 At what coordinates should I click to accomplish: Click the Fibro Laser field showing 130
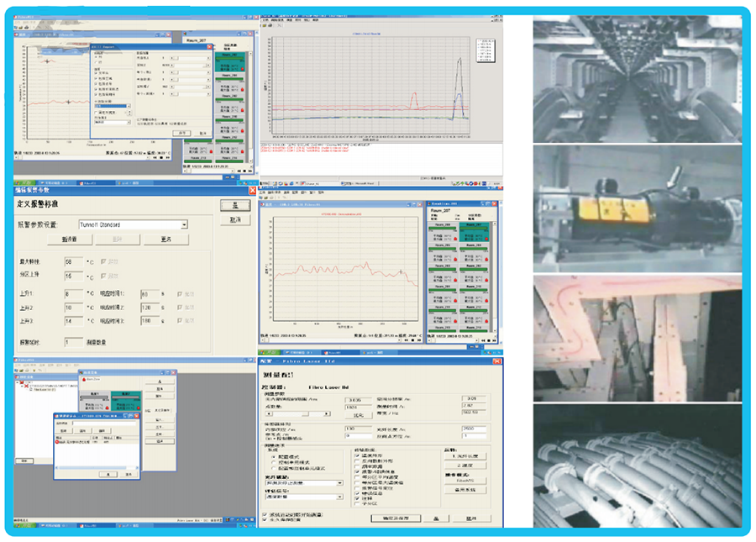point(358,429)
